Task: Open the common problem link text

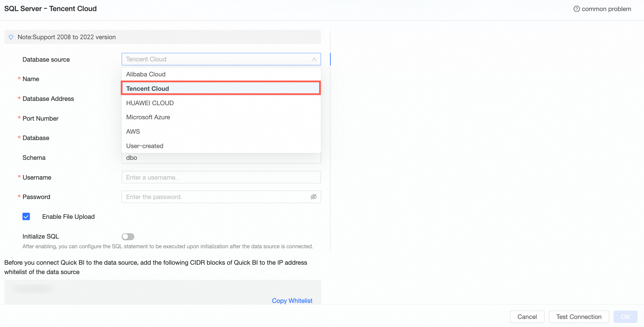Action: [x=606, y=9]
